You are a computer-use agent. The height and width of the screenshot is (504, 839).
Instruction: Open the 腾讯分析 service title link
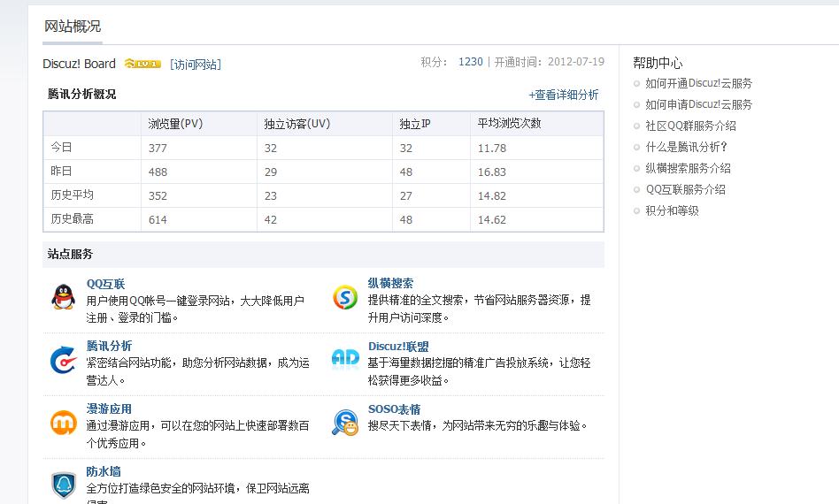[109, 346]
